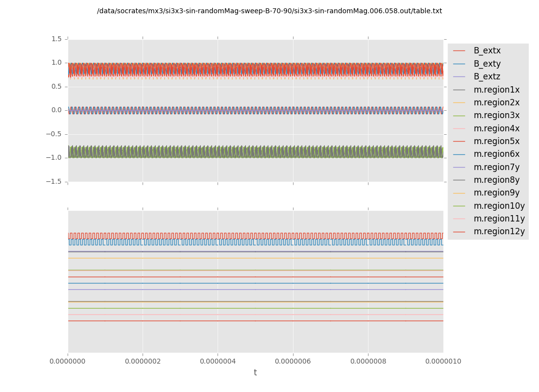Select m.region12y in the legend
The width and height of the screenshot is (539, 392).
pyautogui.click(x=499, y=232)
